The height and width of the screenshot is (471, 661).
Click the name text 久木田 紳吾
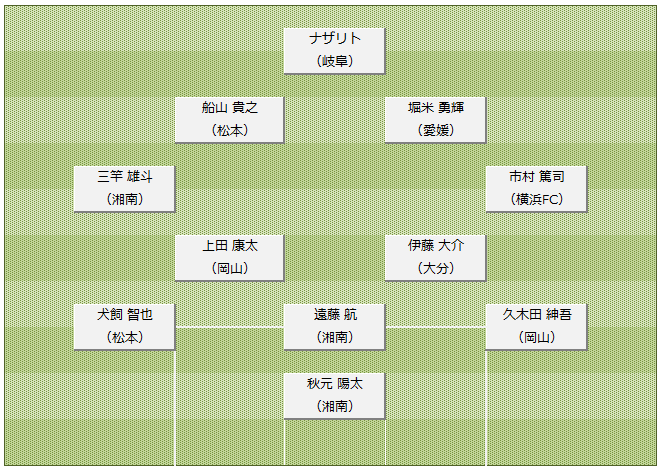point(537,315)
